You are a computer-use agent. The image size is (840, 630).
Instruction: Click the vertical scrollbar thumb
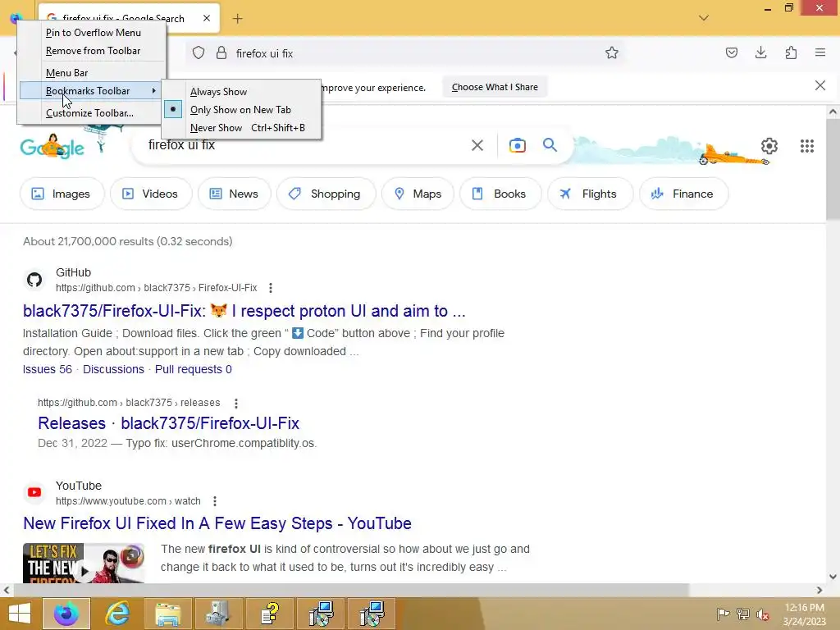tap(832, 169)
